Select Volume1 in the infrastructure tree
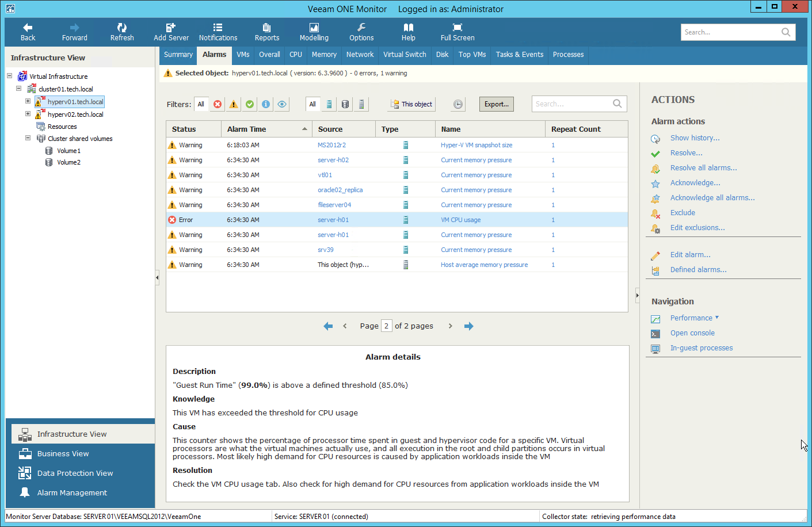Viewport: 812px width, 527px height. 68,151
